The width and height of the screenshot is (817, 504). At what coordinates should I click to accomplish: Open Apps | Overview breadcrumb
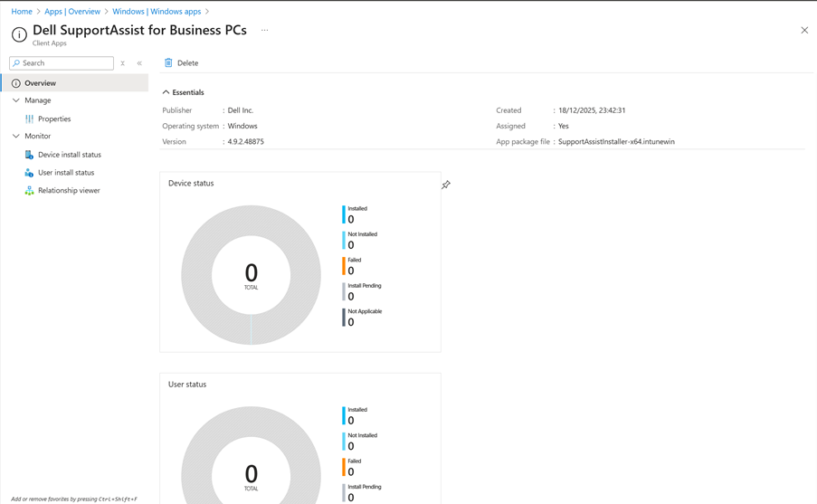click(72, 12)
